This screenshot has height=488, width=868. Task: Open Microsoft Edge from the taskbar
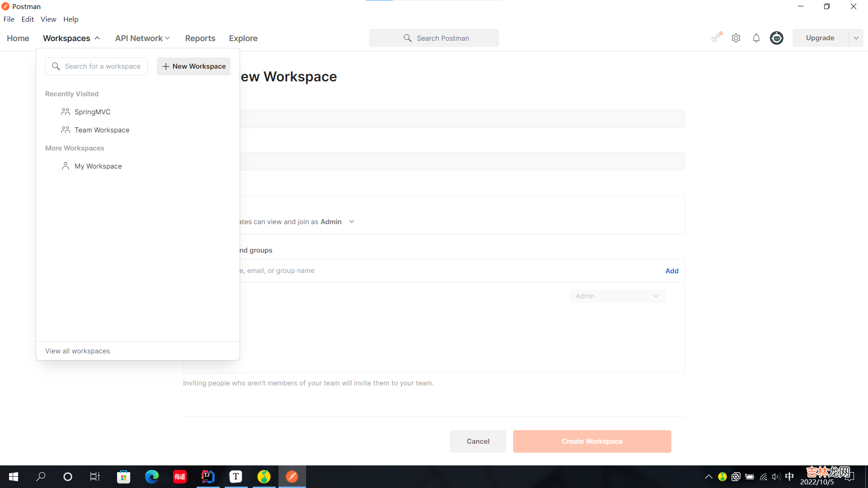[151, 476]
